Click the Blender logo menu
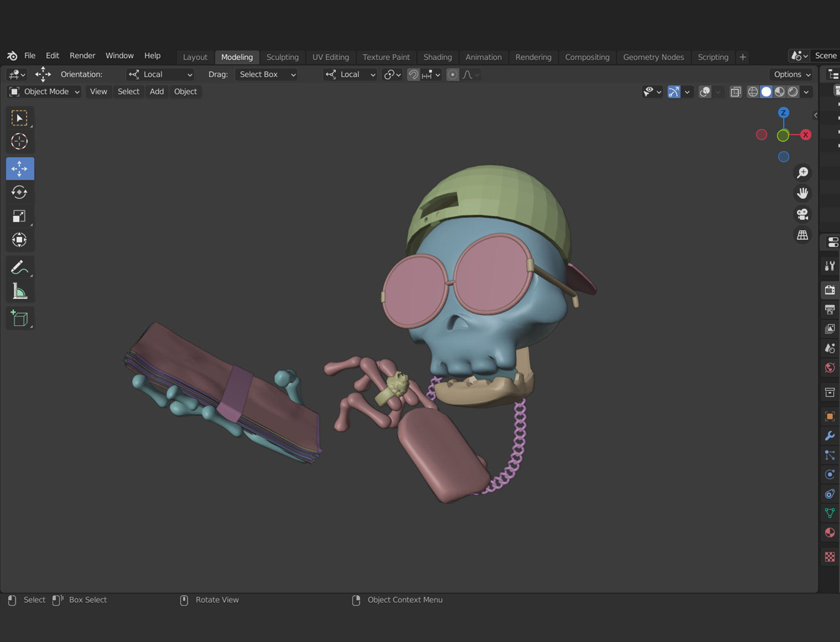Viewport: 840px width, 642px height. pos(12,56)
